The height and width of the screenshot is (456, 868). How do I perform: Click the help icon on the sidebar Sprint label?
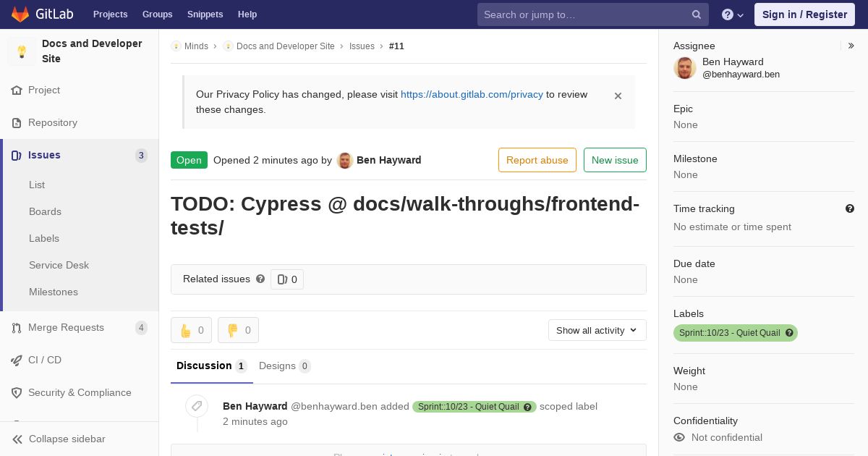pos(789,333)
